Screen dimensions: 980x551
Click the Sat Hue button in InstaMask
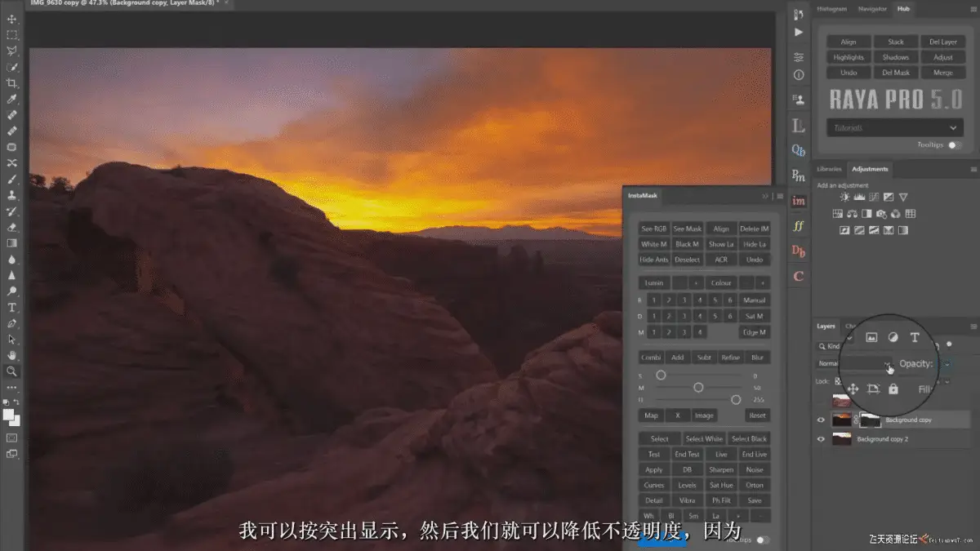point(721,485)
